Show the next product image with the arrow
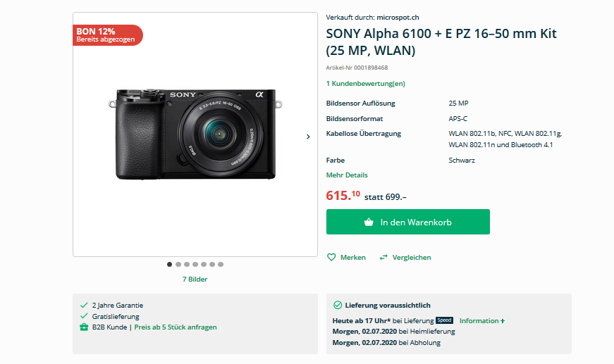 (308, 137)
